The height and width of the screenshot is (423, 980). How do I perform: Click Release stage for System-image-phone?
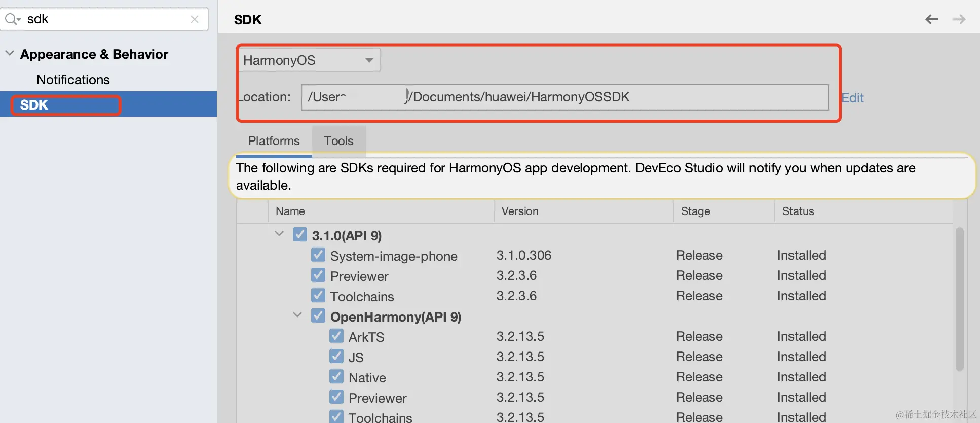pos(699,255)
